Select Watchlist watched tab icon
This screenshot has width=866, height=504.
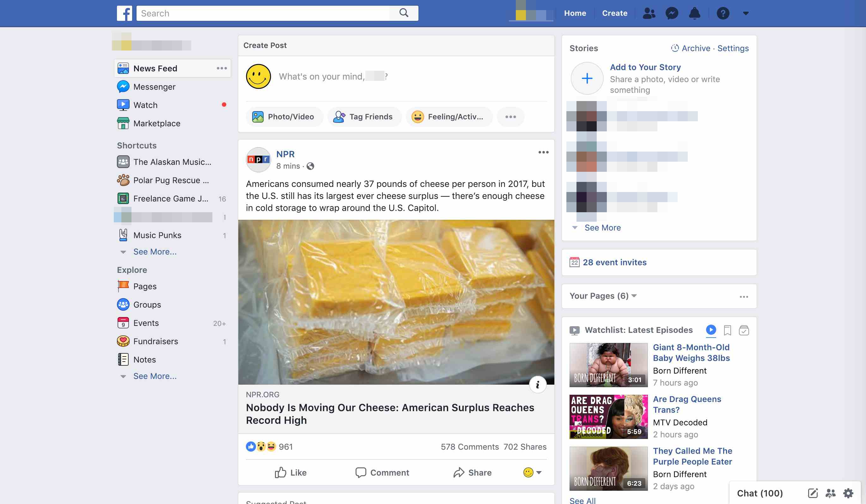tap(744, 330)
